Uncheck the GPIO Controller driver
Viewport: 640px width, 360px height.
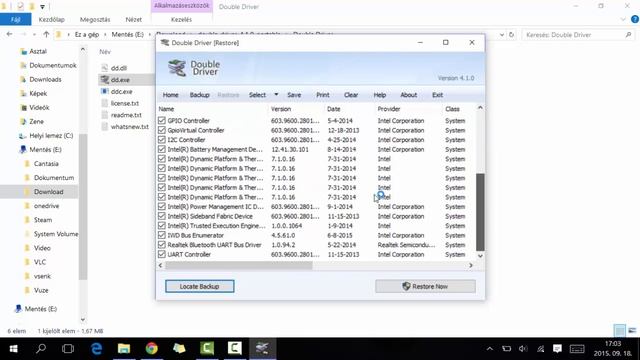point(162,120)
